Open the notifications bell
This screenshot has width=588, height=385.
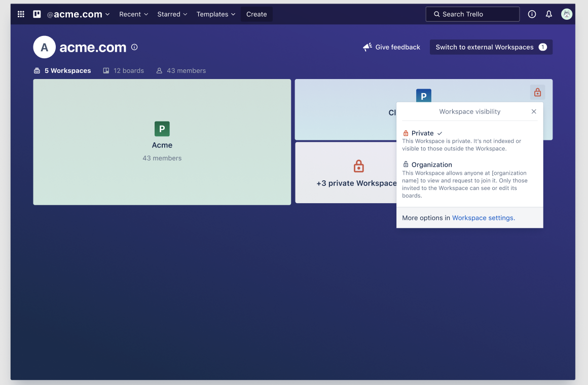pyautogui.click(x=548, y=14)
